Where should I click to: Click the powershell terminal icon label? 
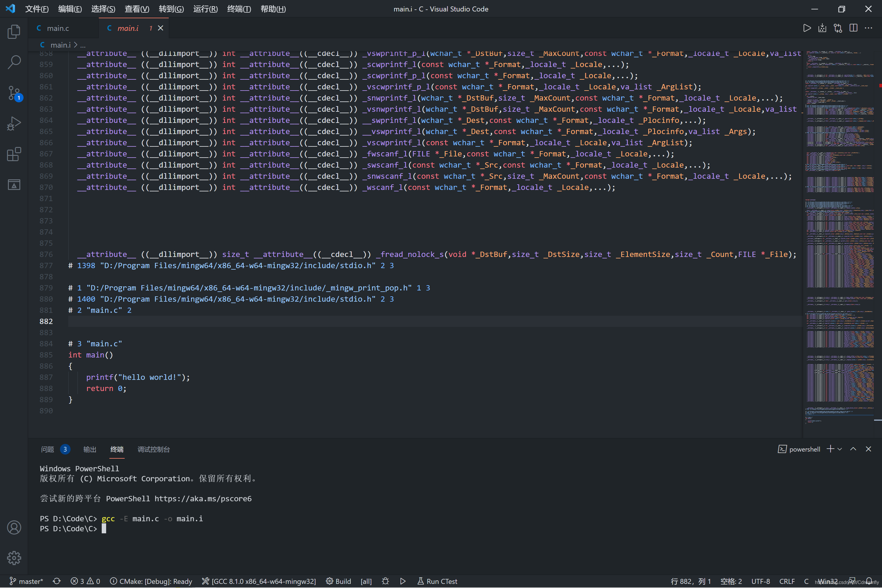click(x=799, y=449)
